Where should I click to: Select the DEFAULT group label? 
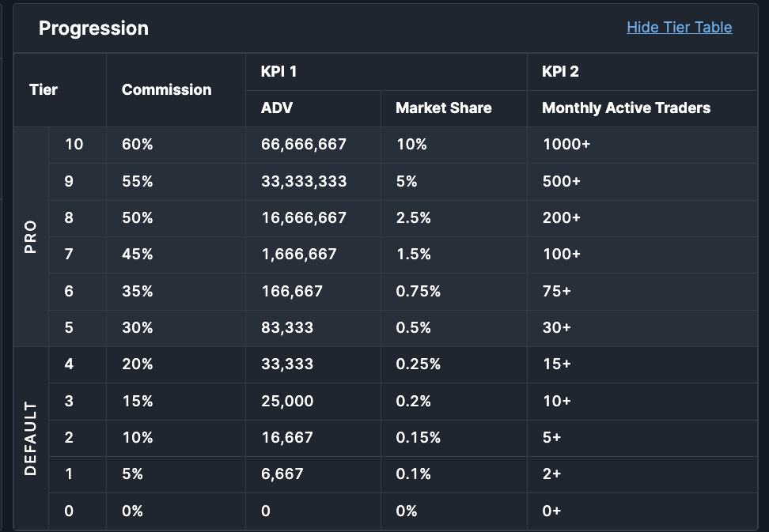[30, 439]
